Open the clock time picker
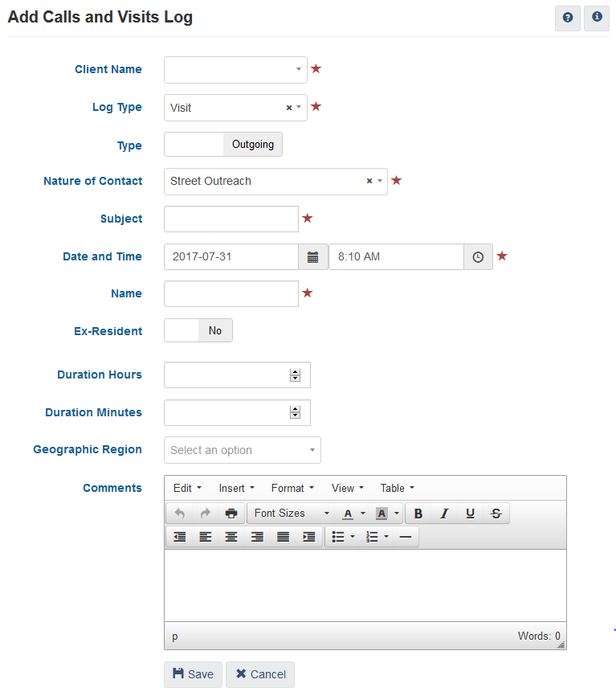616x696 pixels. [x=478, y=257]
